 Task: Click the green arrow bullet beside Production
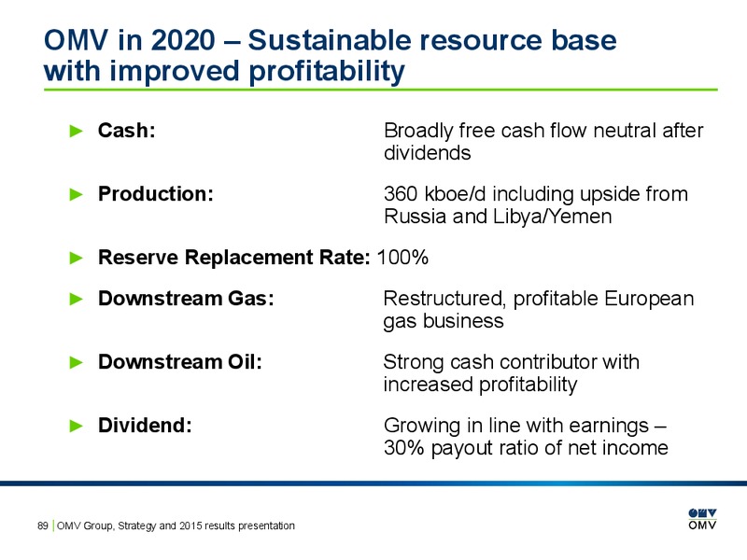click(77, 194)
